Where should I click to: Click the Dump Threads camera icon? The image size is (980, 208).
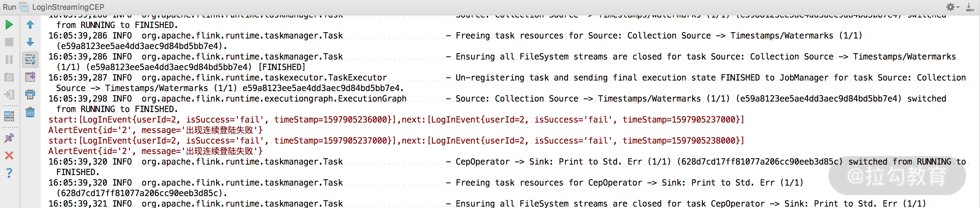pos(9,78)
